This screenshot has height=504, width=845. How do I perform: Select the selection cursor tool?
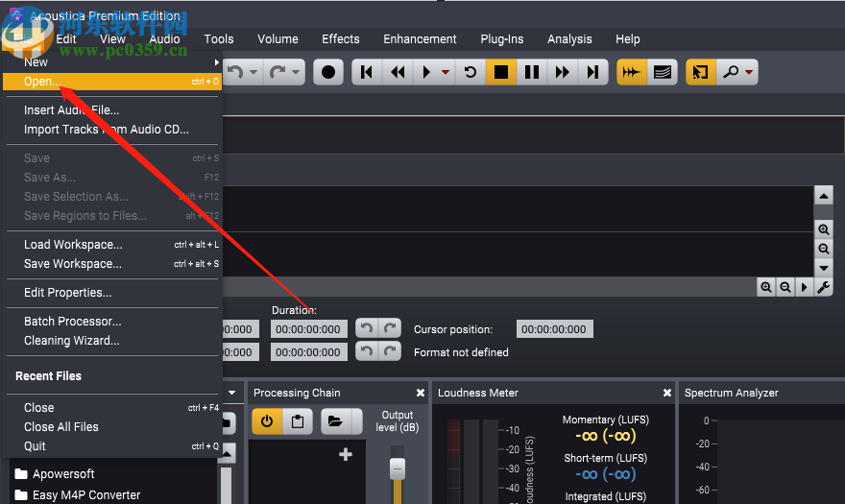tap(701, 72)
